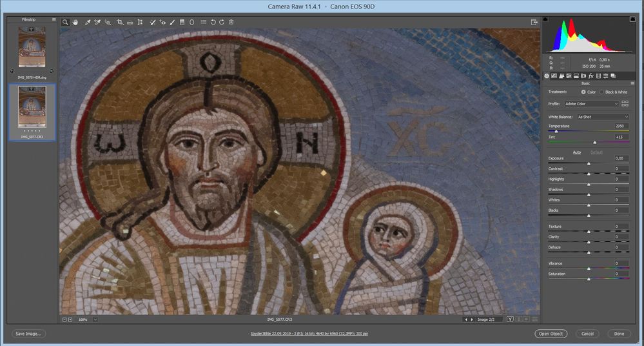
Task: Select the White Balance eyedropper tool
Action: tap(88, 22)
